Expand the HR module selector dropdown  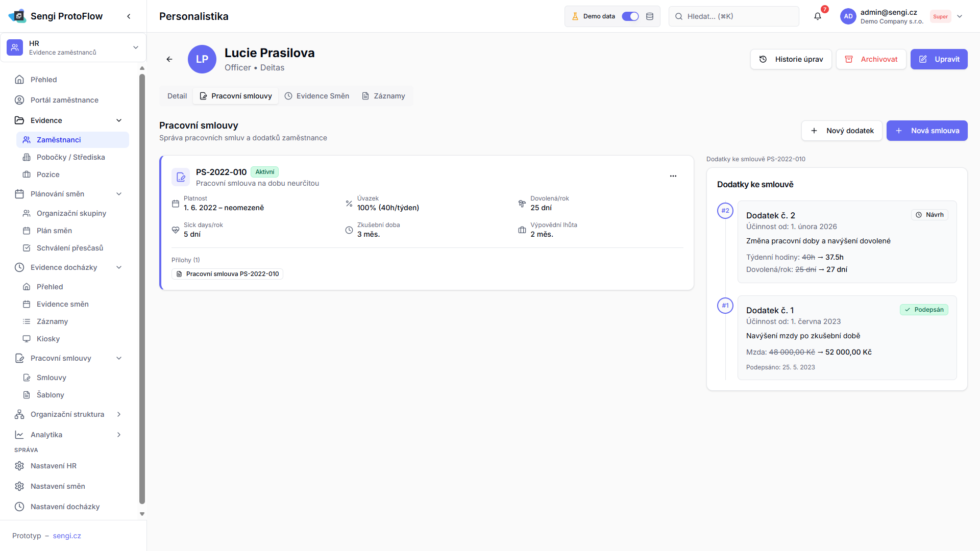click(135, 47)
